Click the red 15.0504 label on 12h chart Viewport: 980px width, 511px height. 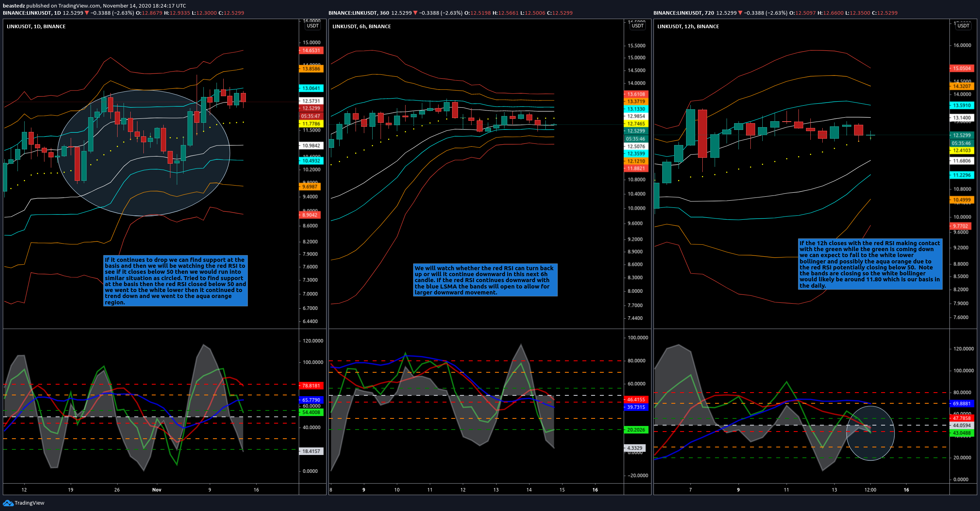coord(962,68)
